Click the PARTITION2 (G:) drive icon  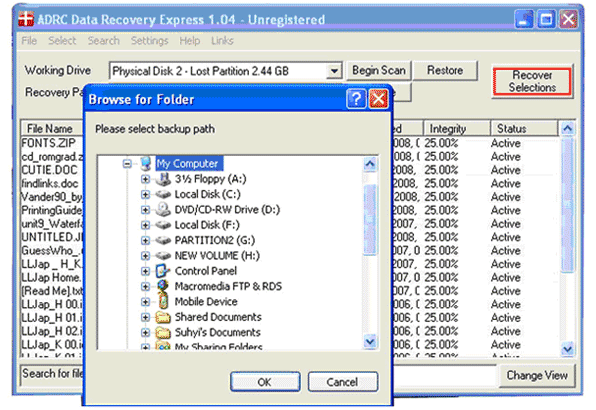coord(163,240)
